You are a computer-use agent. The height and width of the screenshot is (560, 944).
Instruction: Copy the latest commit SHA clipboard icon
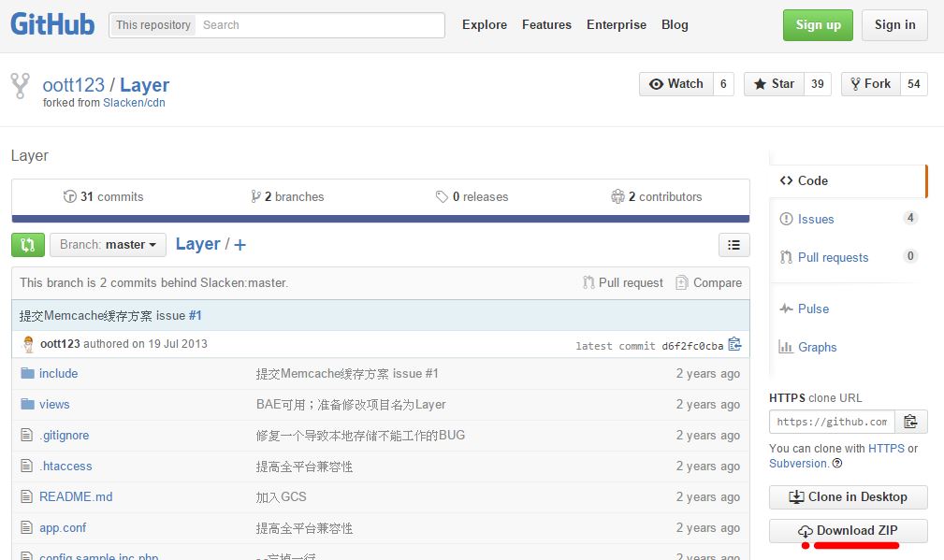[x=734, y=344]
